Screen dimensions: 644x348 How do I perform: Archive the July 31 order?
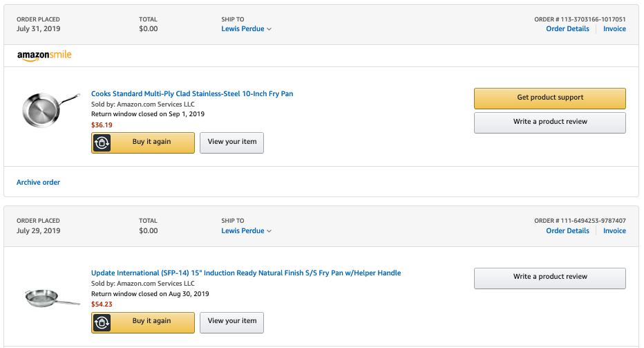coord(38,182)
